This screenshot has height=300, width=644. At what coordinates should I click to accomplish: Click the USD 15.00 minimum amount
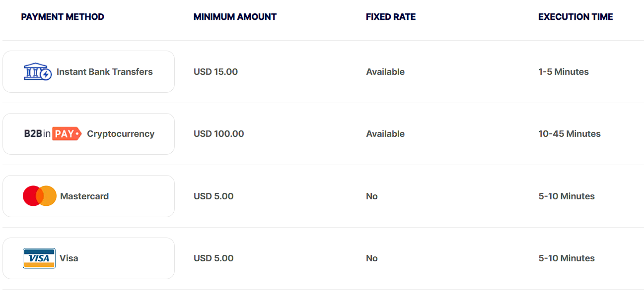point(215,72)
